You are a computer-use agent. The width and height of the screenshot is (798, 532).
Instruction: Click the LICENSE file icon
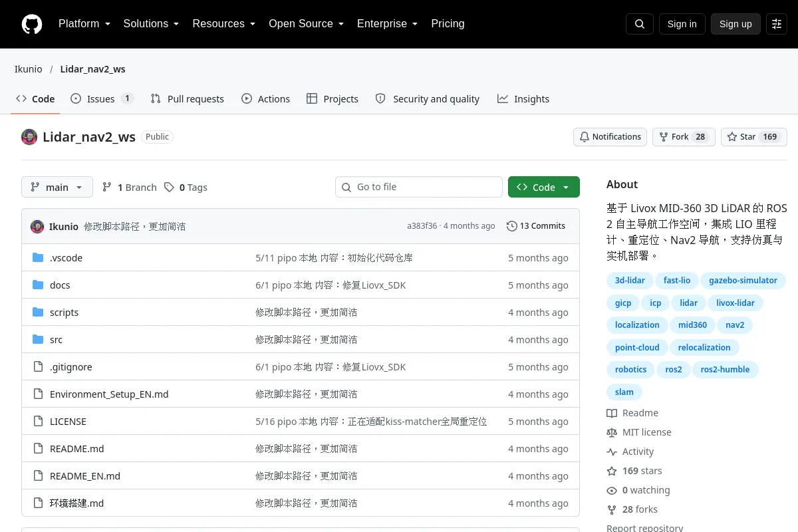click(x=38, y=421)
